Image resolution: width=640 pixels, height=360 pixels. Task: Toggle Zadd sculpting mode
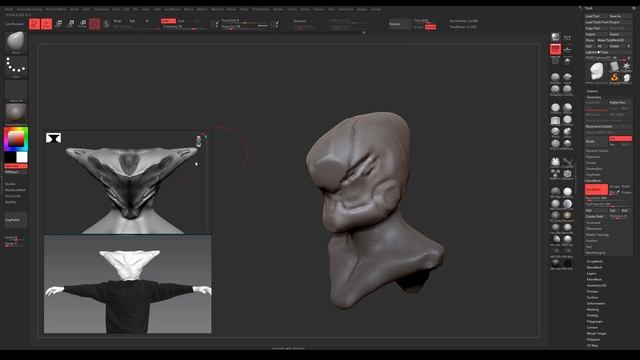(168, 21)
